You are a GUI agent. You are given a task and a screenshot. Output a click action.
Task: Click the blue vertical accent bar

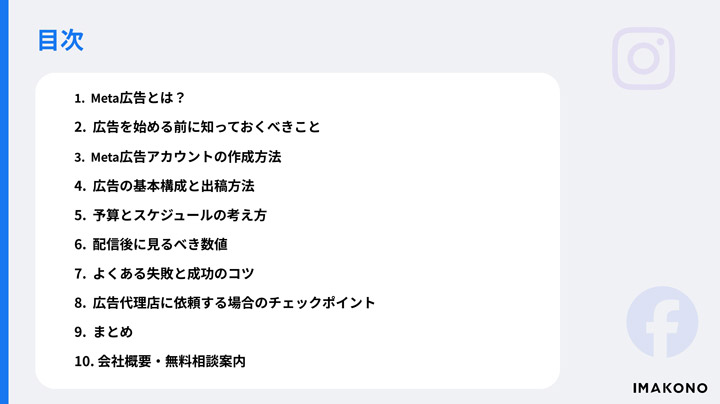pos(4,202)
